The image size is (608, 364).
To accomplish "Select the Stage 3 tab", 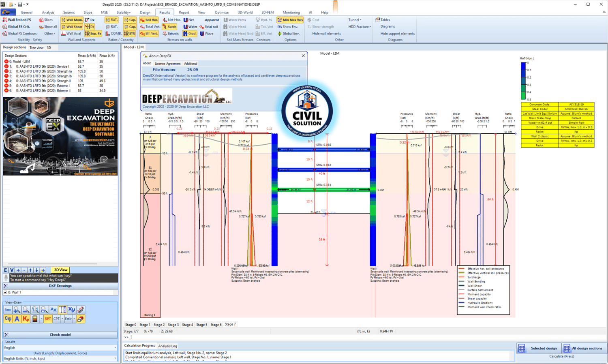I will 173,325.
